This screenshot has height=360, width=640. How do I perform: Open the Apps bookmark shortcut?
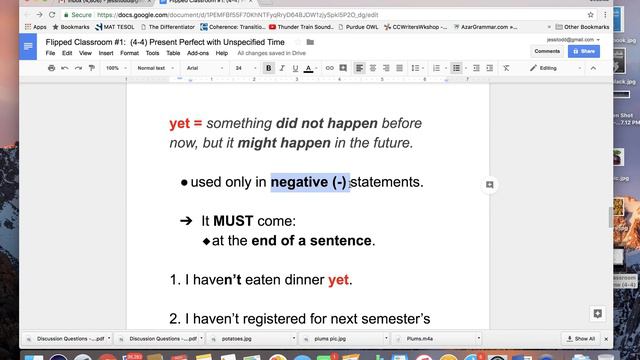36,27
